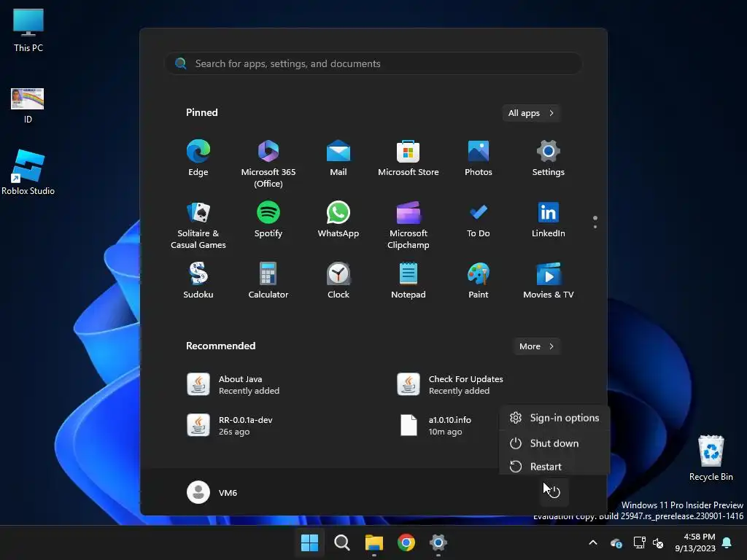747x560 pixels.
Task: Expand the All apps list
Action: pyautogui.click(x=531, y=113)
